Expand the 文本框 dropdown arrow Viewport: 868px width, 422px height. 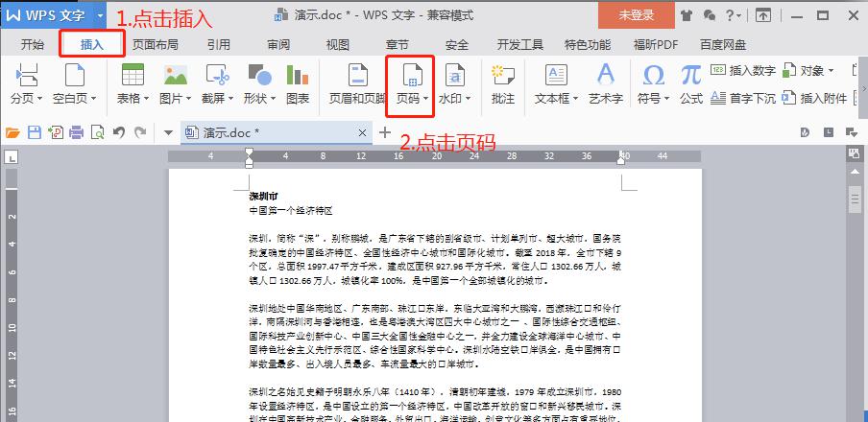pyautogui.click(x=575, y=99)
